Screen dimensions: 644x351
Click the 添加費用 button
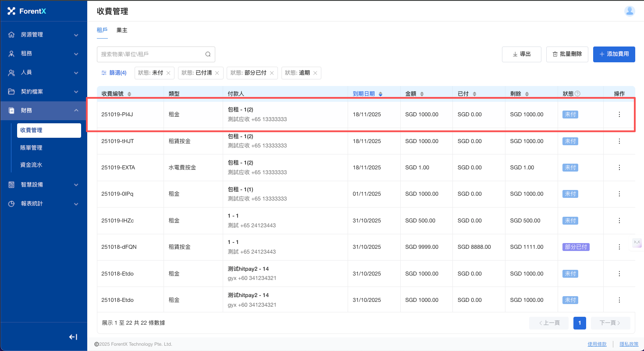614,54
